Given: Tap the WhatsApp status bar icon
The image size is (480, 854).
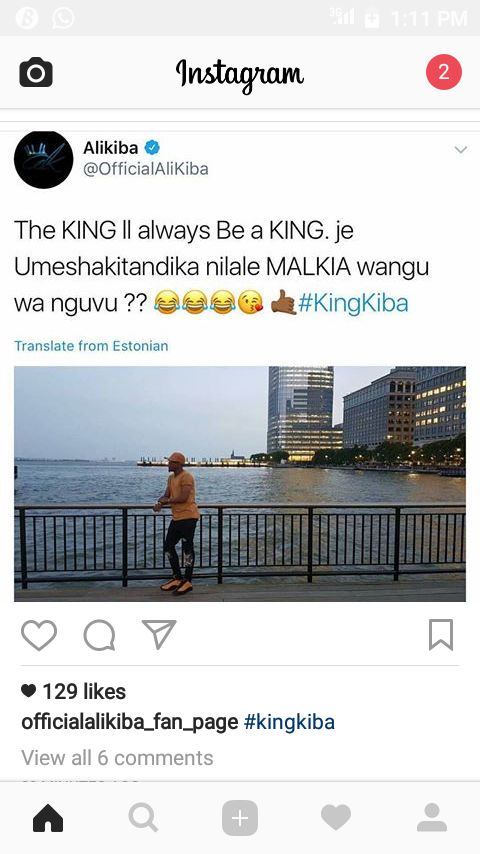Looking at the screenshot, I should coord(64,18).
